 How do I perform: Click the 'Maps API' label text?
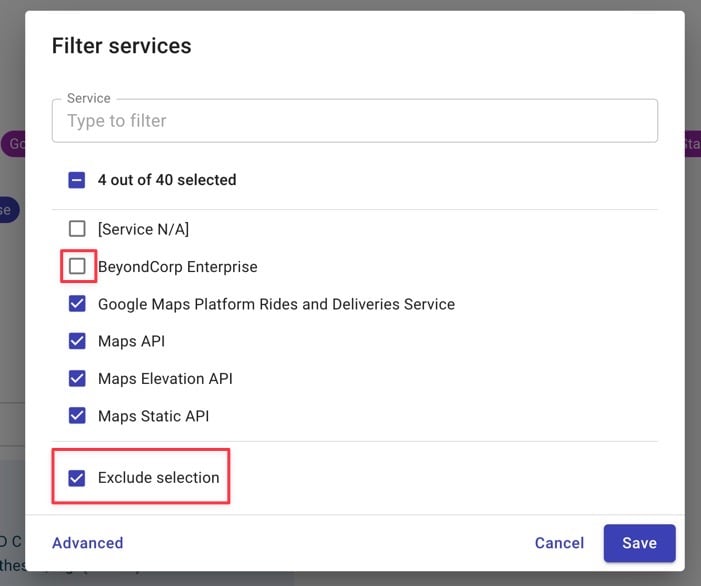[x=131, y=341]
